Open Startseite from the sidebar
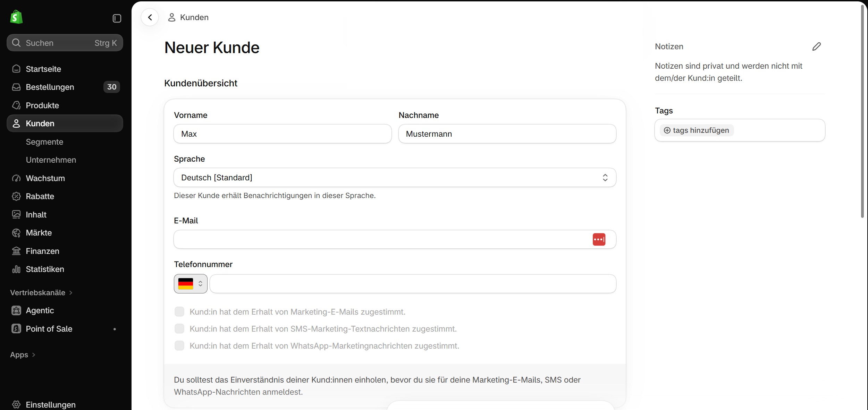This screenshot has width=868, height=410. [65, 69]
